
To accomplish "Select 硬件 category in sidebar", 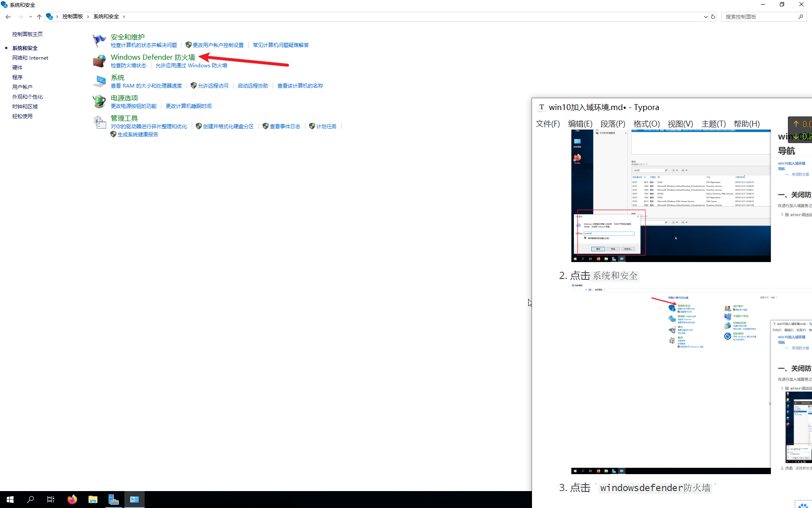I will (x=17, y=67).
